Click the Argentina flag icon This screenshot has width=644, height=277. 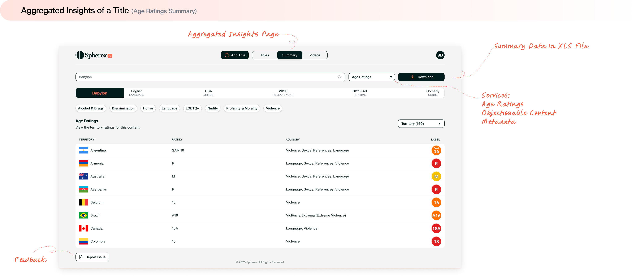point(83,150)
